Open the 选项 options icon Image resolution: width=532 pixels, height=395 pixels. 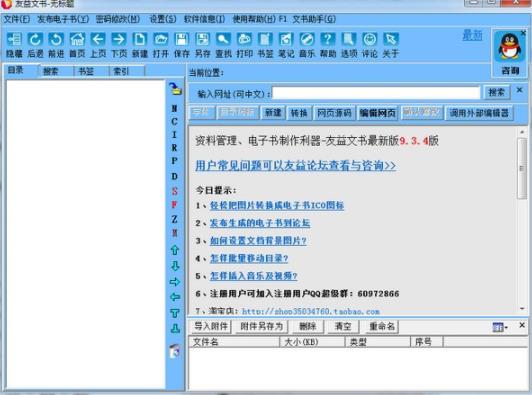(349, 40)
